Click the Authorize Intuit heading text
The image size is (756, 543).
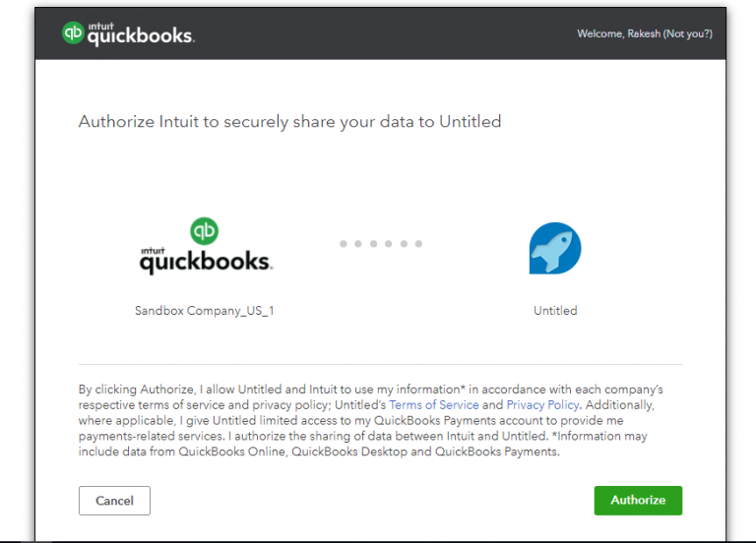289,121
